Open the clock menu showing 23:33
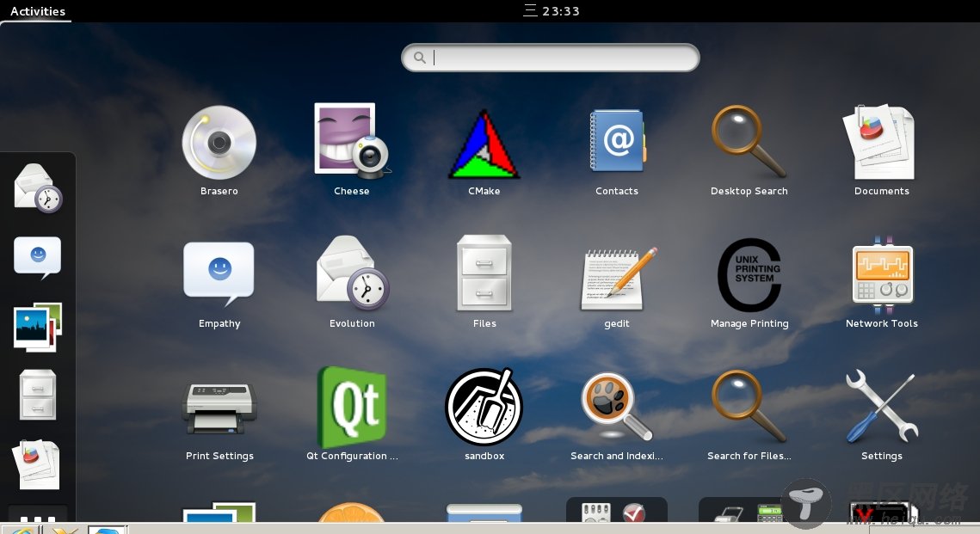The image size is (980, 534). coord(552,10)
